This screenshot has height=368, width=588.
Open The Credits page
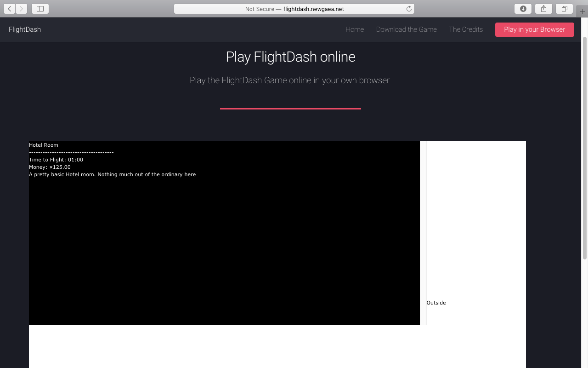point(466,29)
